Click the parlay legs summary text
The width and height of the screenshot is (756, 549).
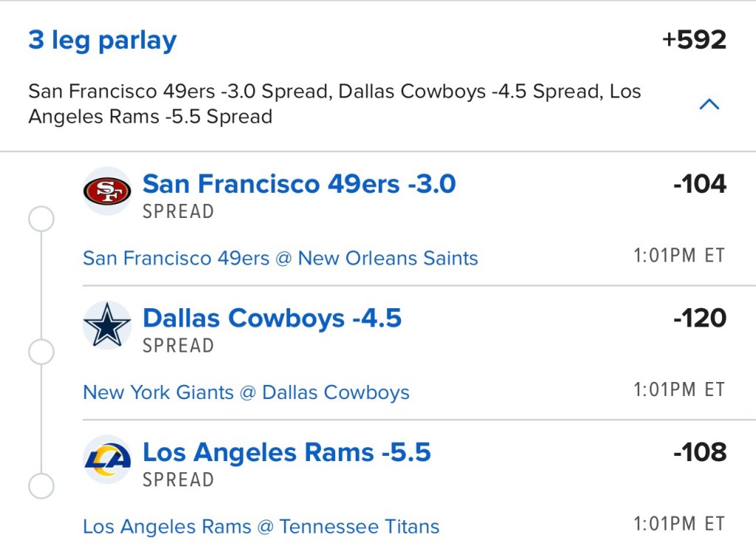click(x=334, y=104)
